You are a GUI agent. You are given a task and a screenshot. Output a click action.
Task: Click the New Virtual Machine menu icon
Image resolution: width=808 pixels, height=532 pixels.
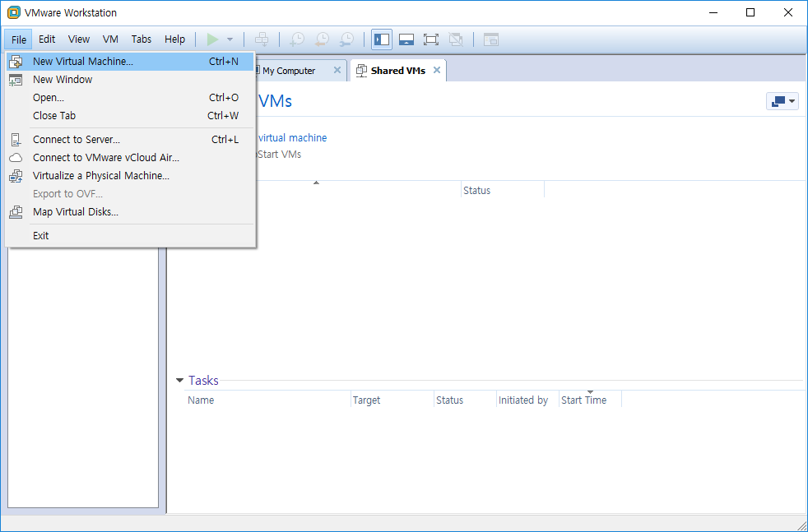16,62
